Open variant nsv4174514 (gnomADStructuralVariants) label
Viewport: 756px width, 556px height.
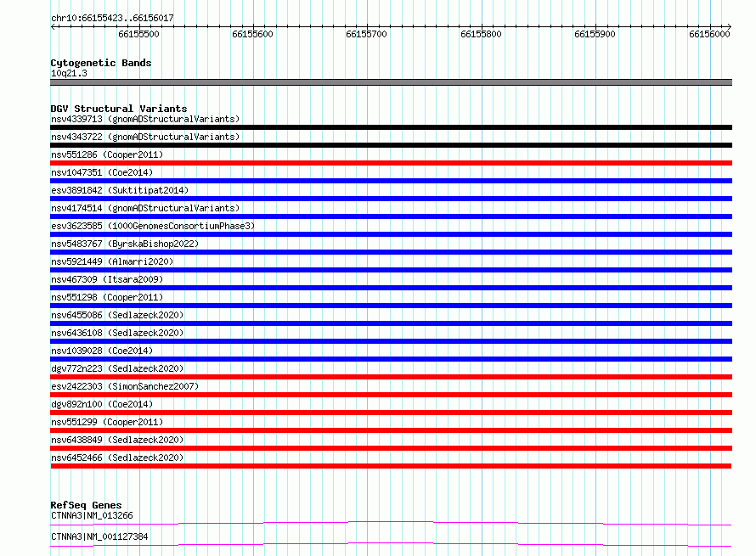145,208
